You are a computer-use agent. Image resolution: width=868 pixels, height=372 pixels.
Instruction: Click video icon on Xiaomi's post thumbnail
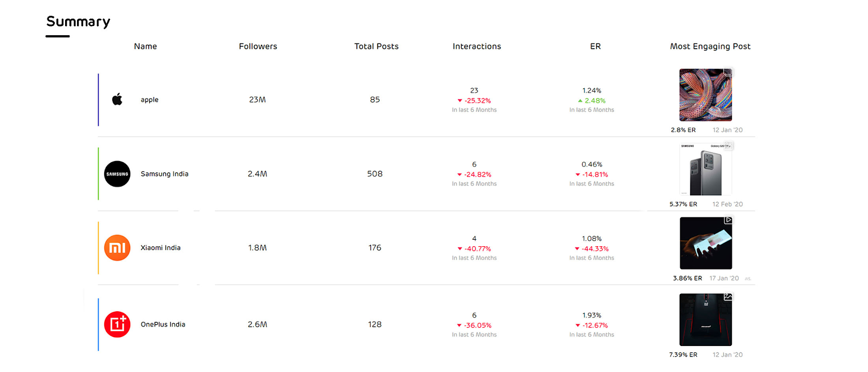(728, 220)
